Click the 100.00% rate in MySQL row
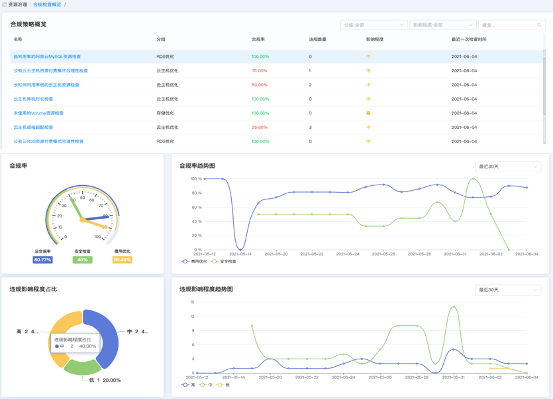This screenshot has width=553, height=399. pyautogui.click(x=260, y=56)
